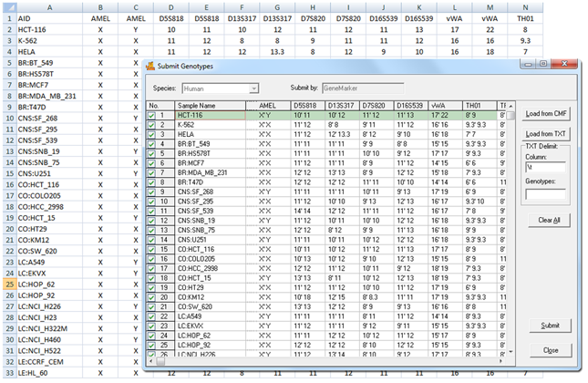Click the Close button in the dialog
588x383 pixels.
coord(551,350)
